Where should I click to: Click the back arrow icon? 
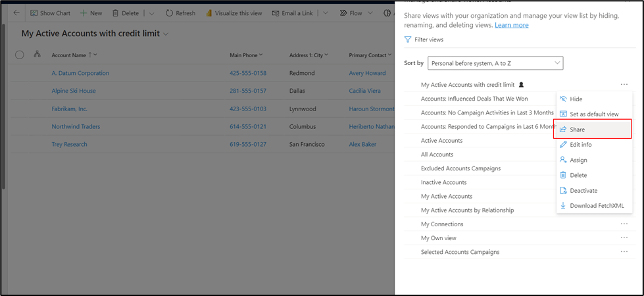coord(16,13)
